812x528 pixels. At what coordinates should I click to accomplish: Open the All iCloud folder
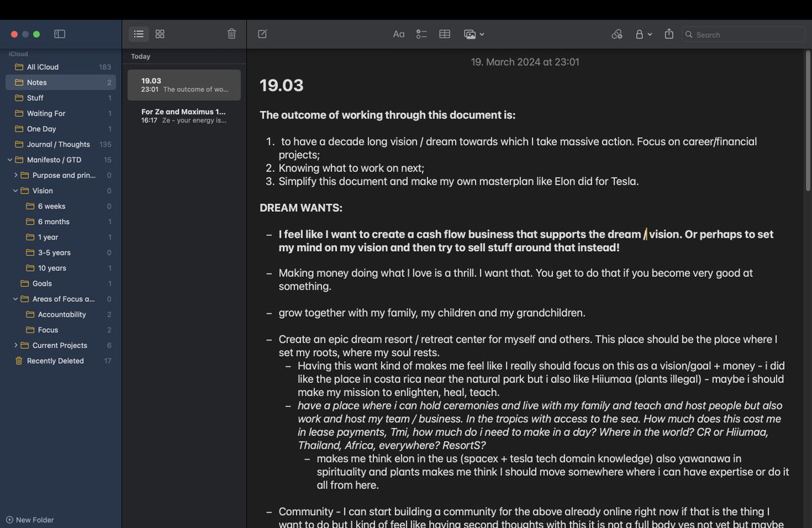(61, 67)
